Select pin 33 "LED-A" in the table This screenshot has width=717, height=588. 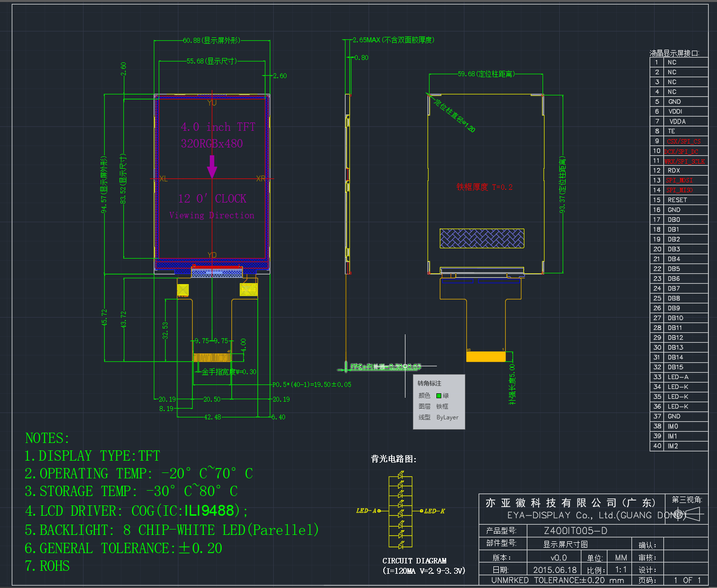coord(679,377)
